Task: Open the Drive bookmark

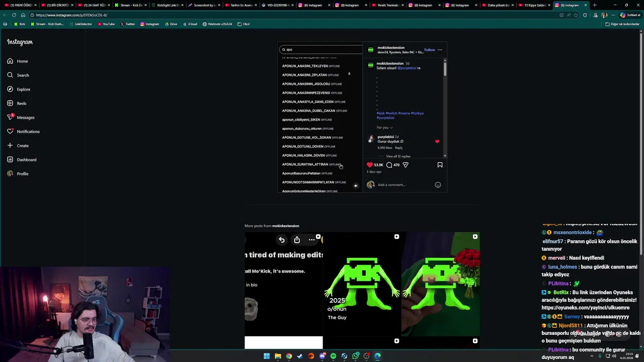Action: [171, 24]
